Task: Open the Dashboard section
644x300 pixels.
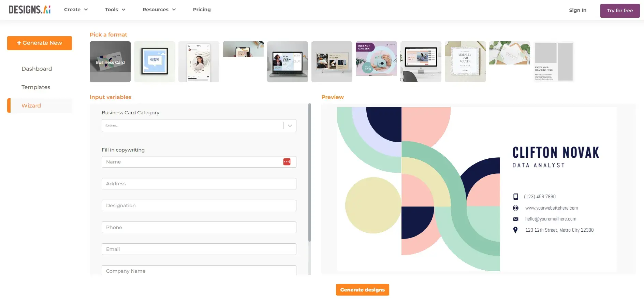Action: coord(37,69)
